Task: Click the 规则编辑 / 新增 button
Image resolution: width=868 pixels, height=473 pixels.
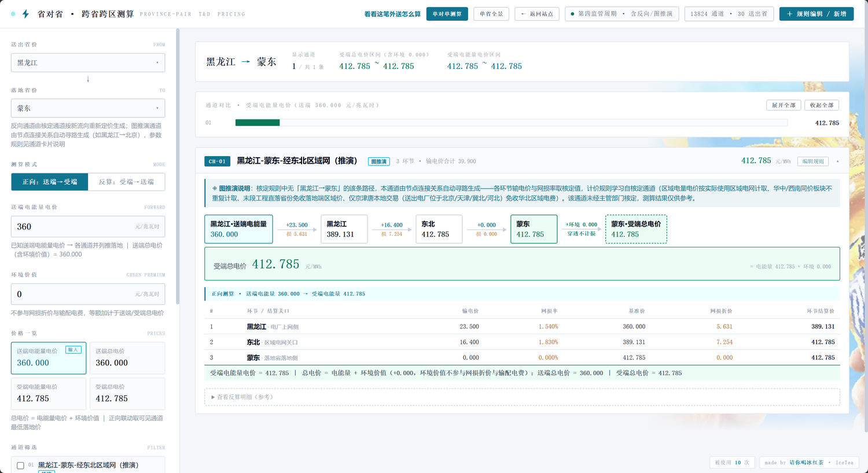Action: [816, 14]
